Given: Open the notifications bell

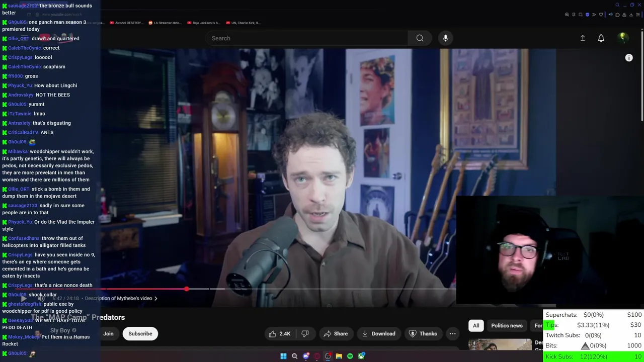Looking at the screenshot, I should (601, 38).
